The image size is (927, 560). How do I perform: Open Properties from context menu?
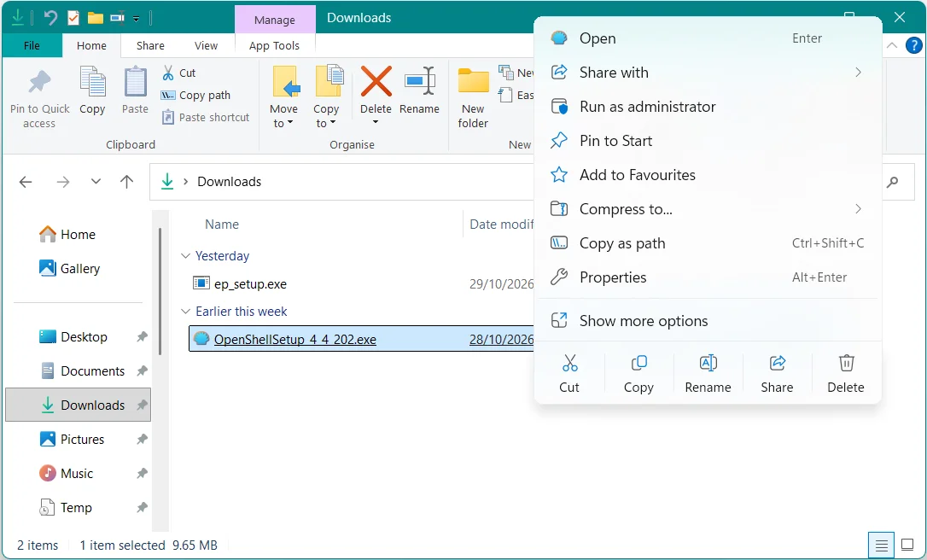[x=708, y=277]
